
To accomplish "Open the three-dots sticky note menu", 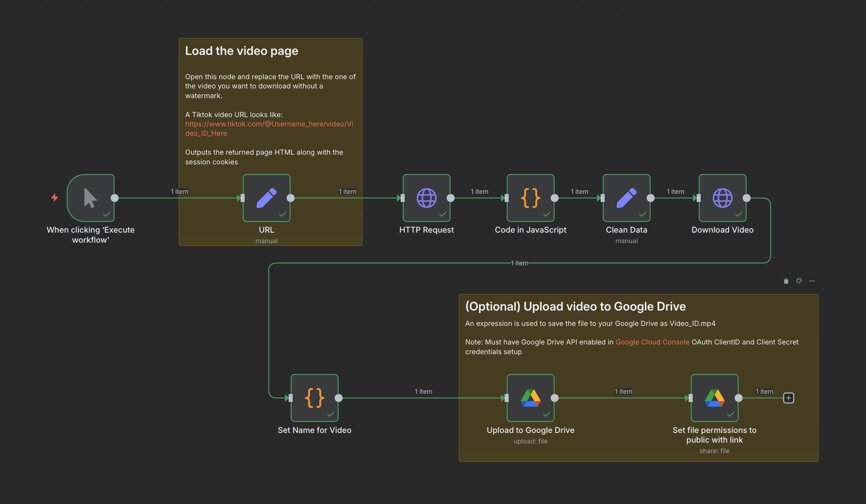I will [812, 281].
